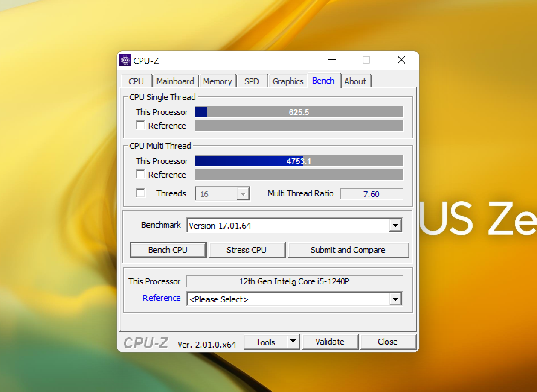The width and height of the screenshot is (537, 392).
Task: Click the CPU-Z app icon in title bar
Action: [125, 60]
